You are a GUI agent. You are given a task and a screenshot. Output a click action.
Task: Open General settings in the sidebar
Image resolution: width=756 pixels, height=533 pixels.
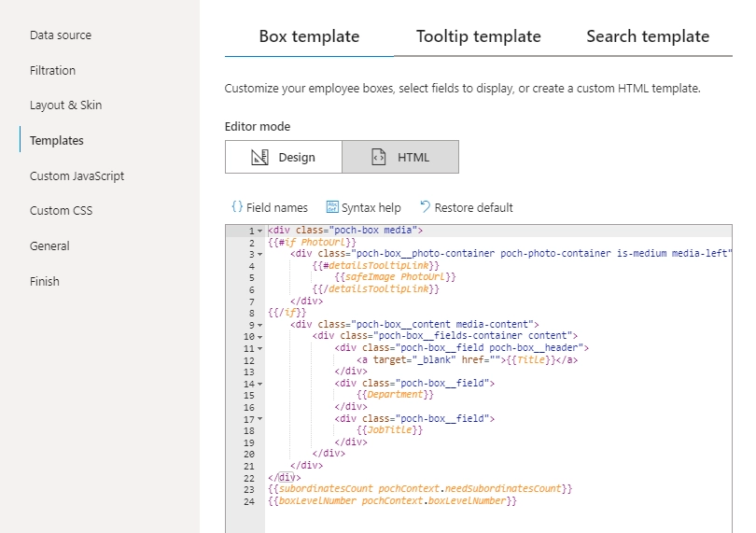pyautogui.click(x=49, y=246)
